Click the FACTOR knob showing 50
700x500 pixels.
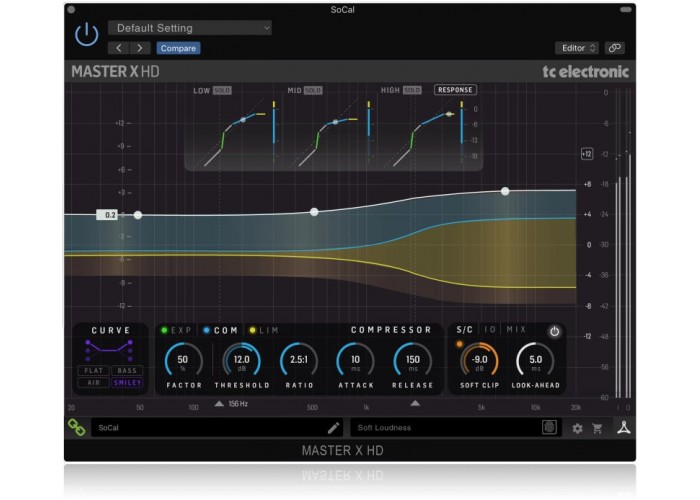183,361
